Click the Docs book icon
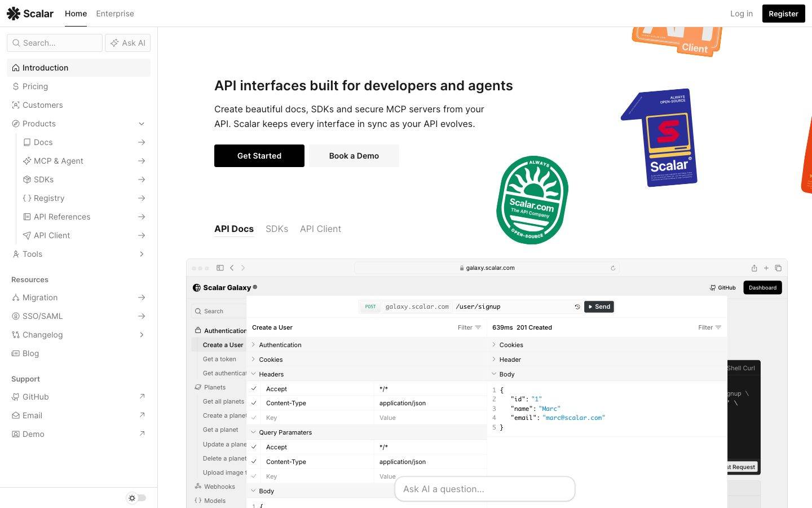Viewport: 812px width, 508px height. (x=27, y=142)
